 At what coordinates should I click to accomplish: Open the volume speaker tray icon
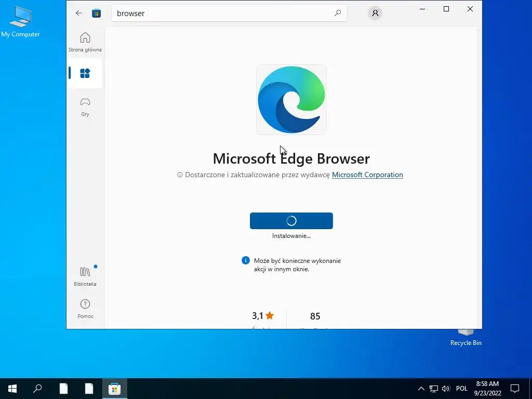[x=446, y=389]
